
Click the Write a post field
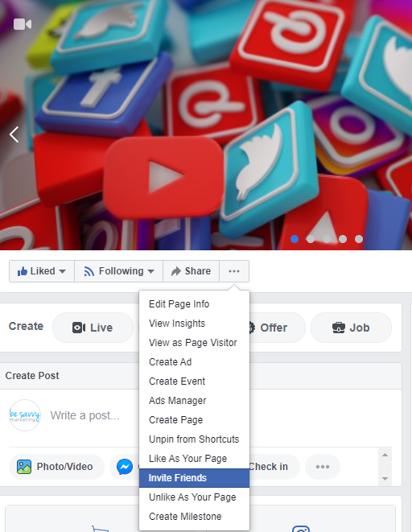click(x=84, y=415)
